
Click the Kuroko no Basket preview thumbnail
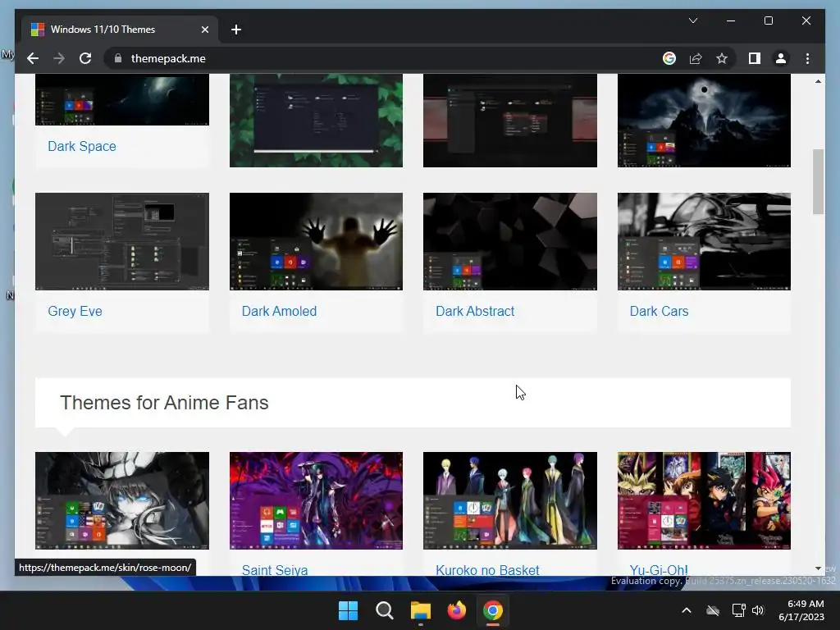[x=510, y=500]
